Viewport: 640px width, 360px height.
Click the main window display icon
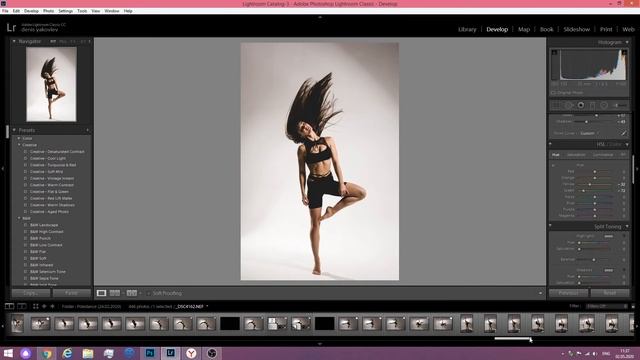[9, 306]
